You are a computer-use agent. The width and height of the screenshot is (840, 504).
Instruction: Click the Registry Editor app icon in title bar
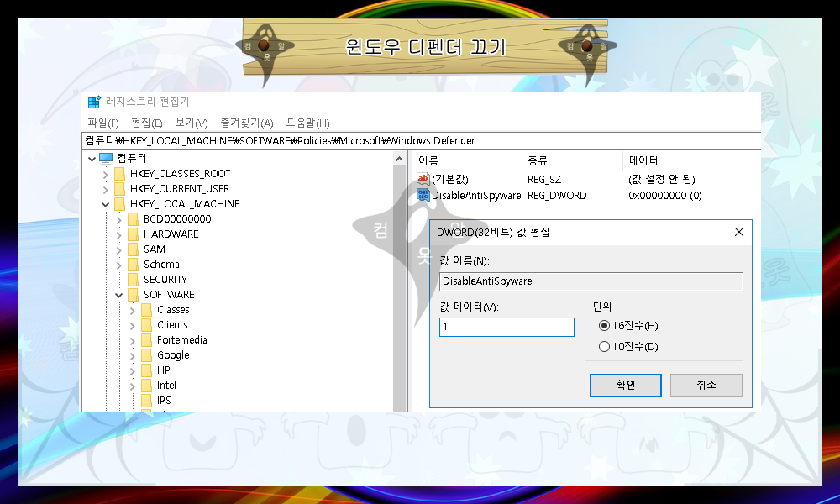pos(94,102)
